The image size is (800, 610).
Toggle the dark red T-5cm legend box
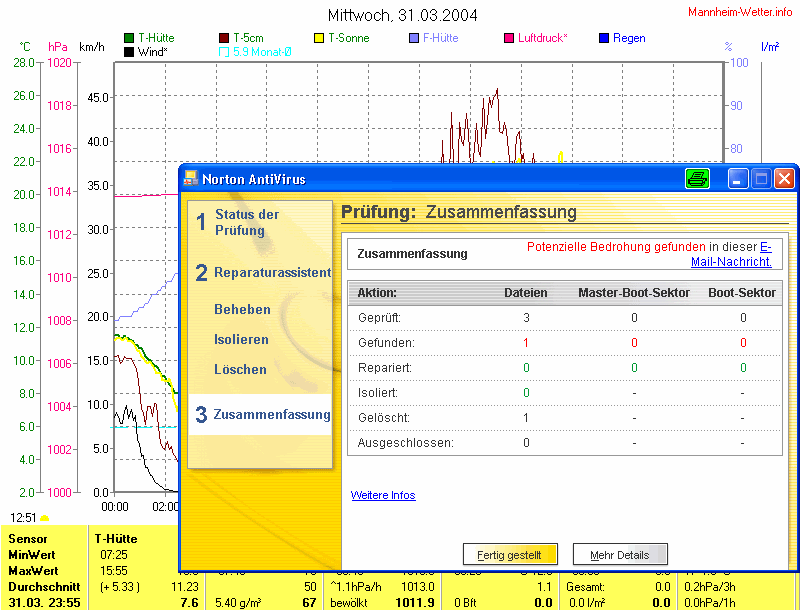click(x=224, y=38)
